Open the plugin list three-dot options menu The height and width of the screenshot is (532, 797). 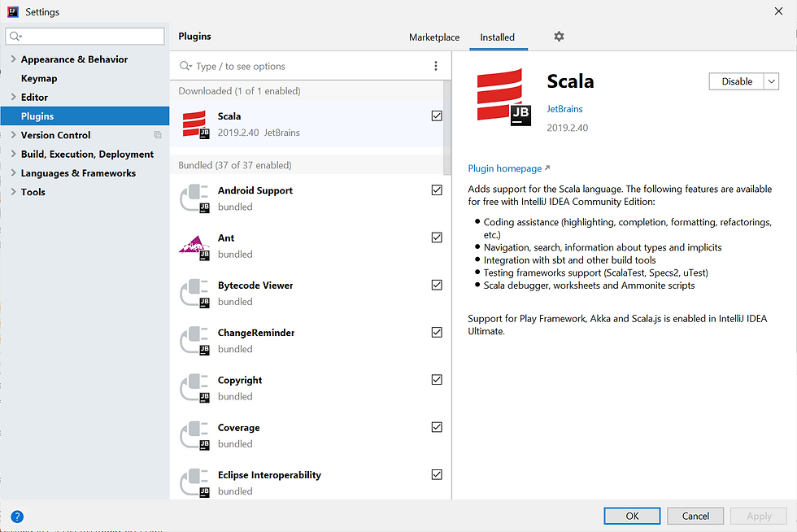pos(436,66)
